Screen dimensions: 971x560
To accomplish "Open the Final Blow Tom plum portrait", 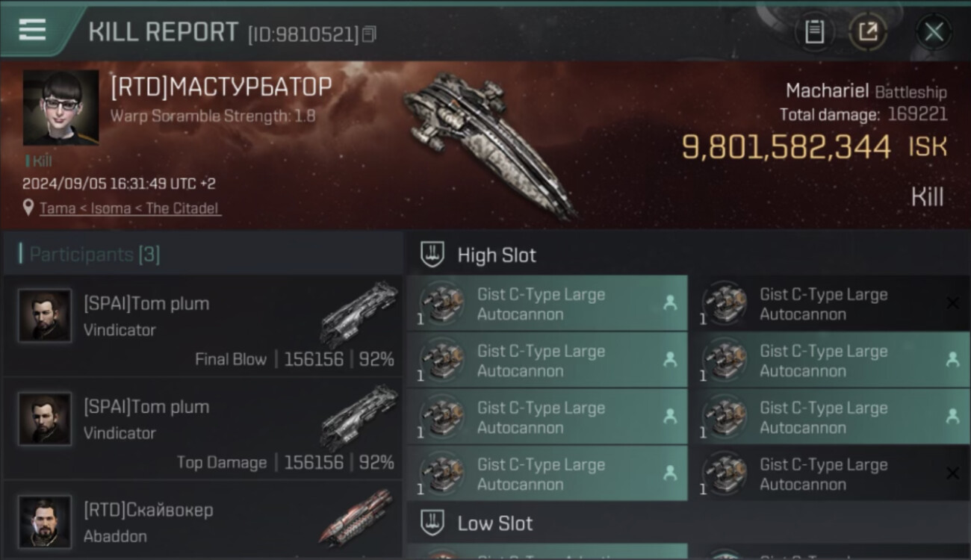I will point(45,316).
